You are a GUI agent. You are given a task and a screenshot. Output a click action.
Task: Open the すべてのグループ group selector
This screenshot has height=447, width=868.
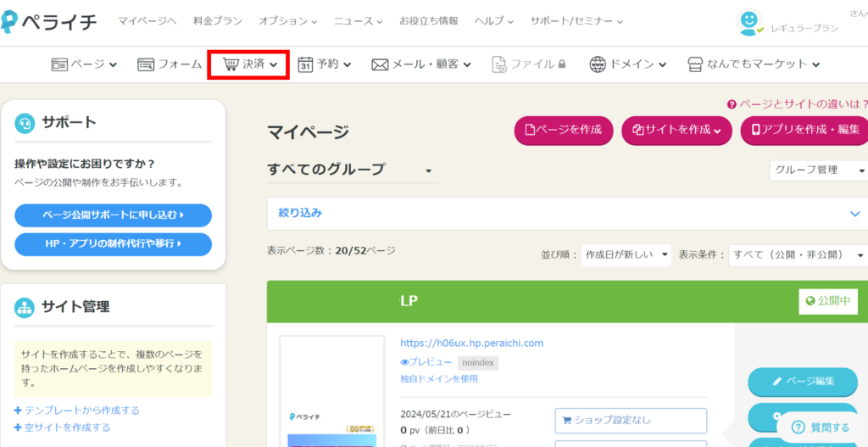(352, 169)
